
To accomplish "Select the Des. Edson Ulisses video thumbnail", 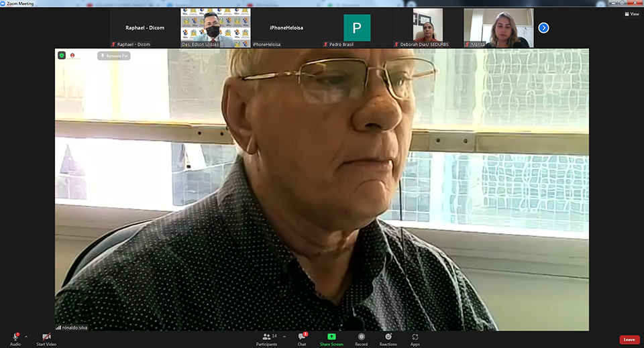I will (x=215, y=27).
